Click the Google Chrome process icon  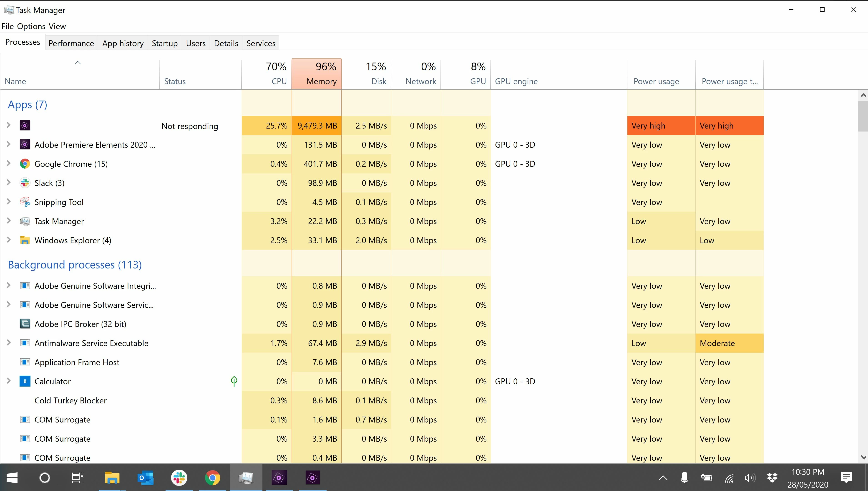[x=25, y=164]
